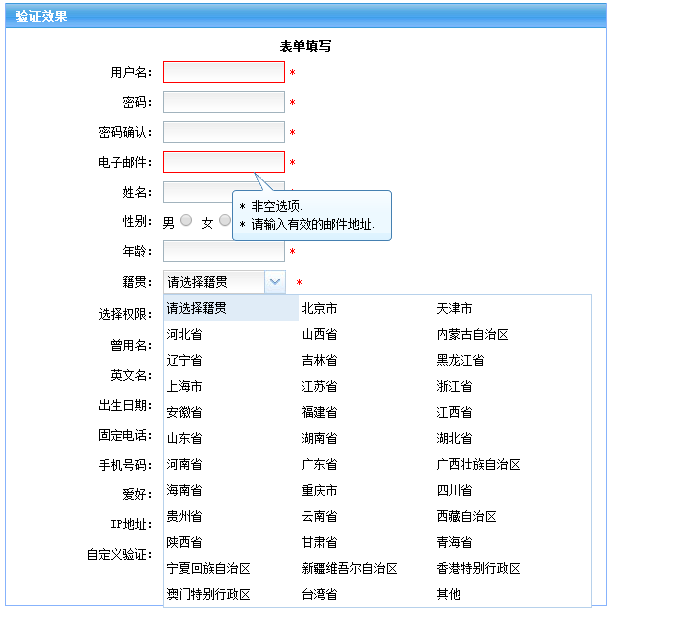Click the 手机号码 label
The height and width of the screenshot is (635, 675).
(125, 465)
